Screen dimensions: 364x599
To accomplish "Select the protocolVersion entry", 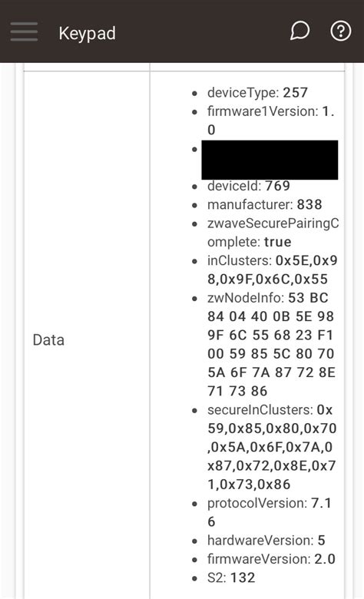I will pos(270,512).
